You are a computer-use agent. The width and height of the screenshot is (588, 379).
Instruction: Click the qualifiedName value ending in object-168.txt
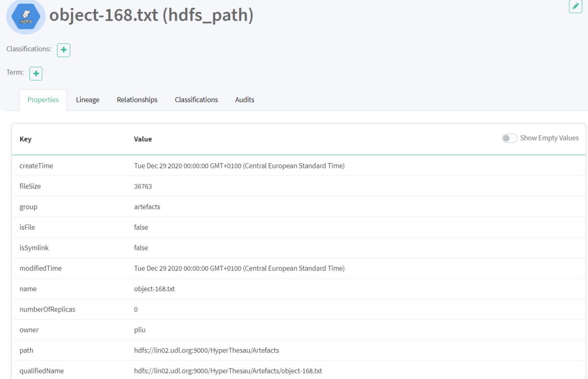coord(228,371)
